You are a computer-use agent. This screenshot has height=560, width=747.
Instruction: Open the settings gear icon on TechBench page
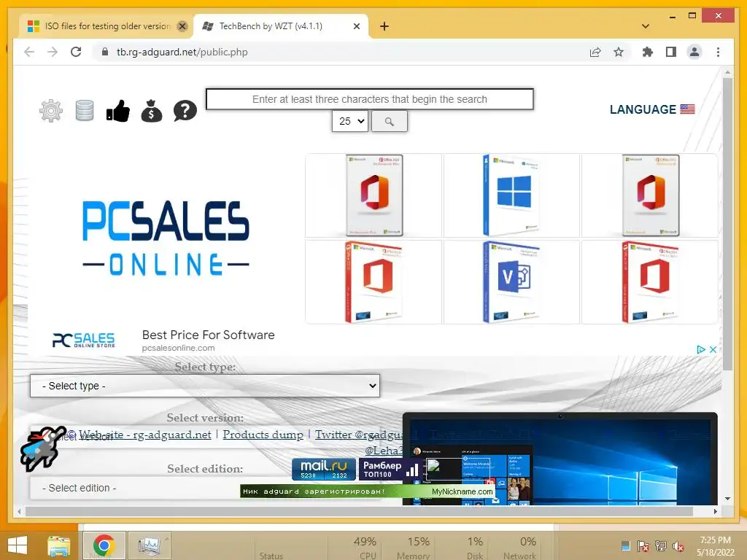(51, 111)
